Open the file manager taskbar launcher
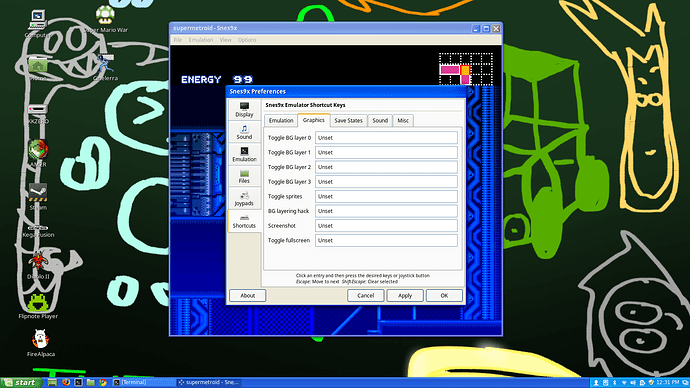 click(91, 382)
